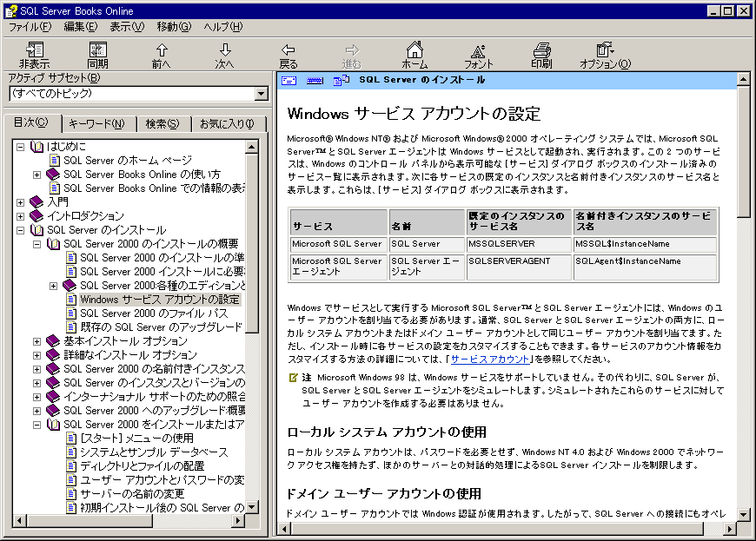Click the documents icon beside SQL Server のインストール header
The height and width of the screenshot is (541, 756).
(342, 81)
